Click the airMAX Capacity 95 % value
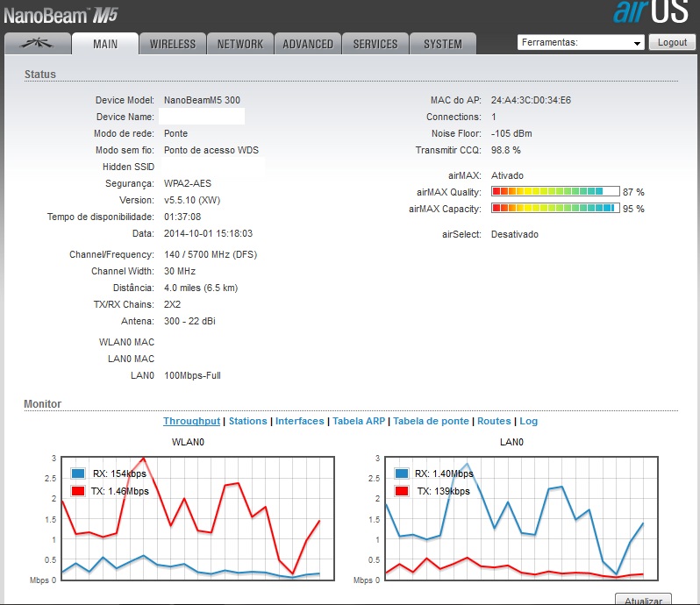This screenshot has height=605, width=700. pyautogui.click(x=633, y=209)
